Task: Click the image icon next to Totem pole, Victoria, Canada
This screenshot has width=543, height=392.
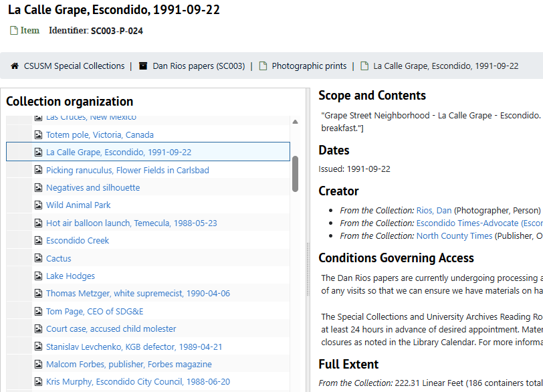Action: pyautogui.click(x=38, y=134)
